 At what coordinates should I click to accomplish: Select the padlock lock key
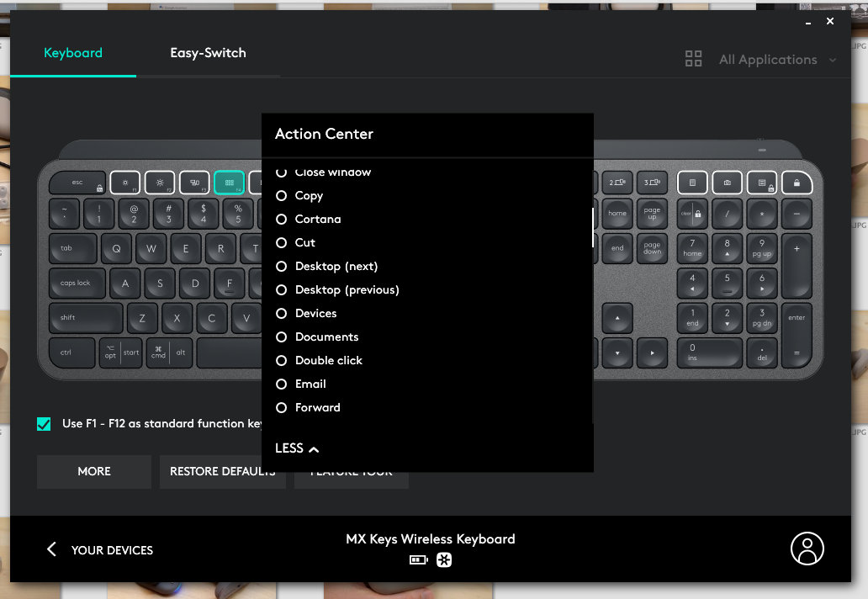point(797,182)
